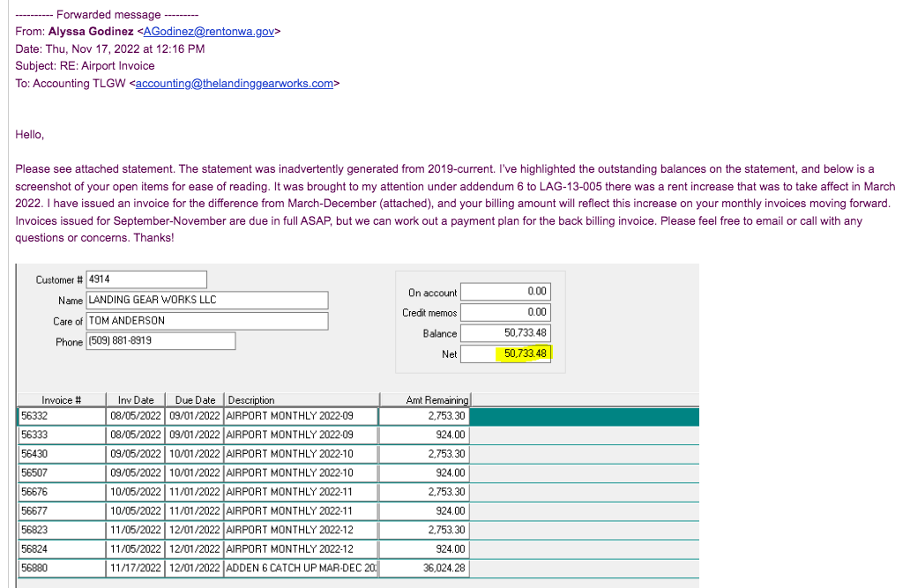Click the Customer # field showing 4914
910x588 pixels.
pyautogui.click(x=145, y=279)
